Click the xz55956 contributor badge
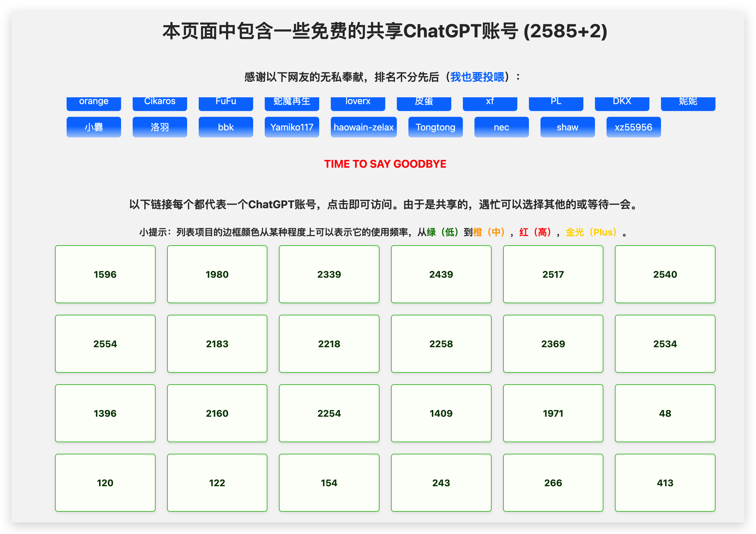 633,127
